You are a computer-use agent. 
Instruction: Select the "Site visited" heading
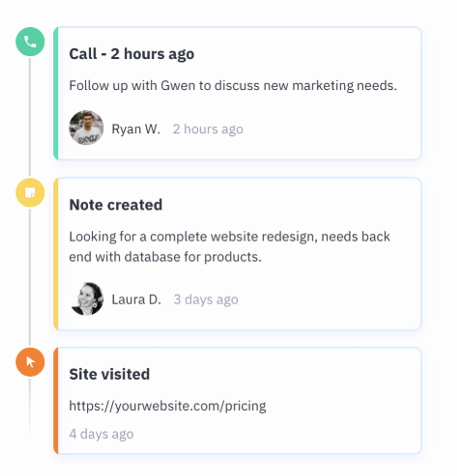109,374
